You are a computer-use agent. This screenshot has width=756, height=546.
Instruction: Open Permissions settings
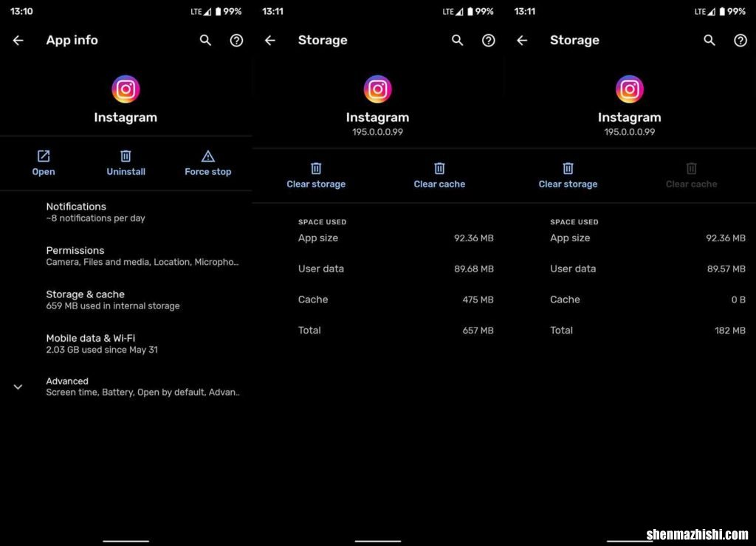(126, 256)
